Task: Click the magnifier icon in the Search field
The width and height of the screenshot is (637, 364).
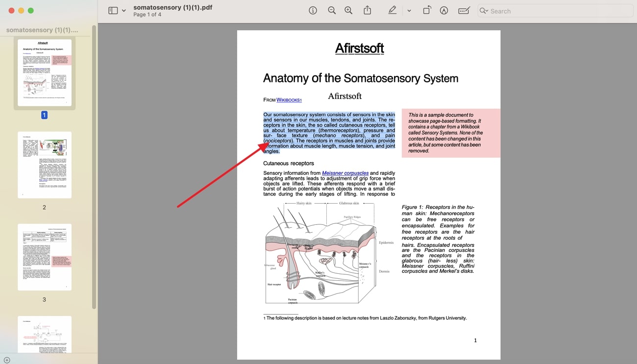Action: 484,11
